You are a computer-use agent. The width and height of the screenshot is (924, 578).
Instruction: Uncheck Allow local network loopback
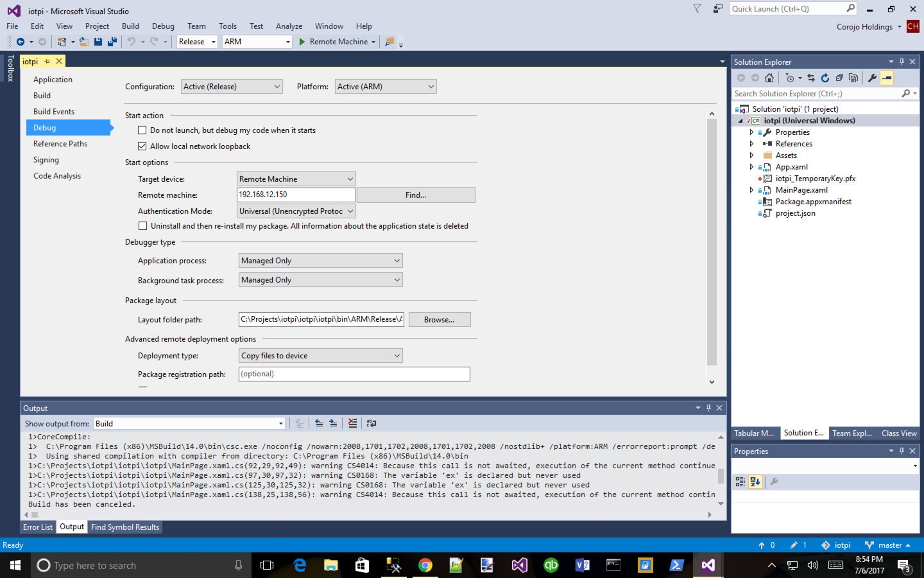tap(142, 146)
